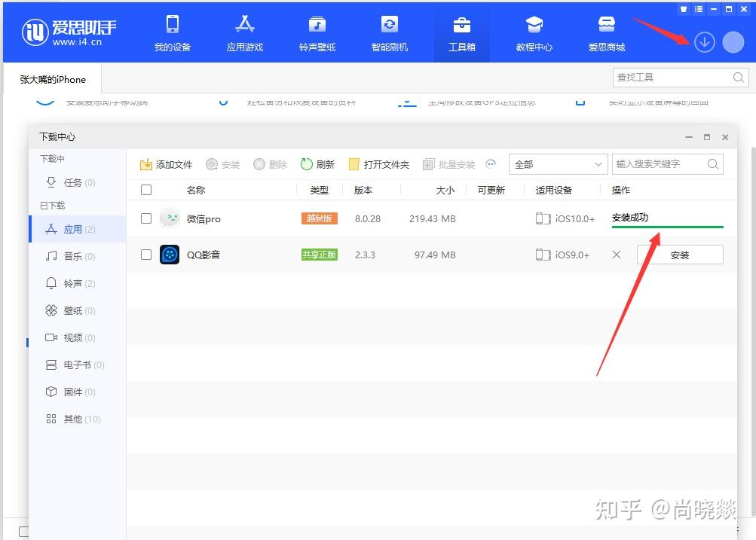Visit the 爱思商城 section
This screenshot has height=540, width=756.
[607, 32]
